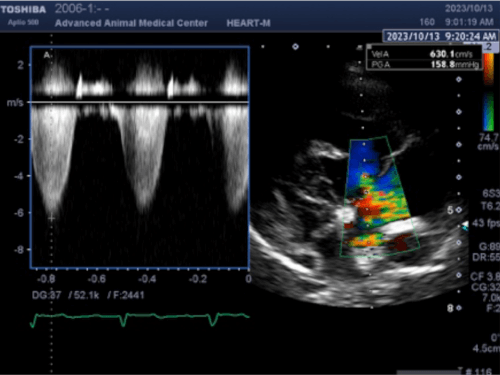Click the timestamp 2023/10/13 9:20:24 AM box
Image resolution: width=500 pixels, height=375 pixels.
pyautogui.click(x=441, y=36)
